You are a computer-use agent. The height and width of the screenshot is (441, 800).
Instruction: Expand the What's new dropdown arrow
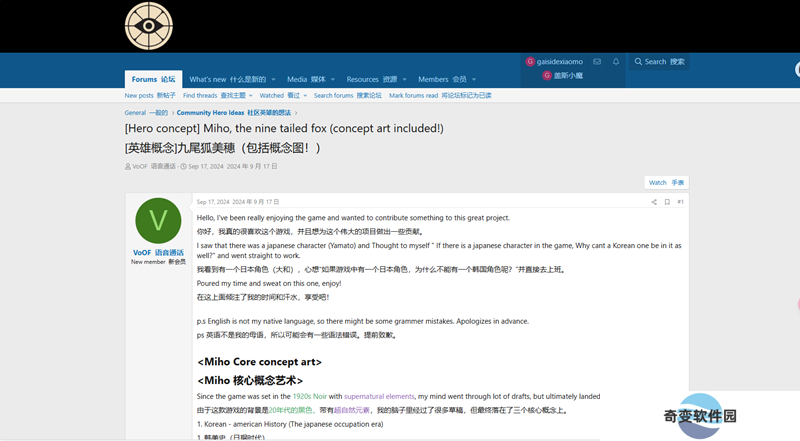pyautogui.click(x=273, y=80)
